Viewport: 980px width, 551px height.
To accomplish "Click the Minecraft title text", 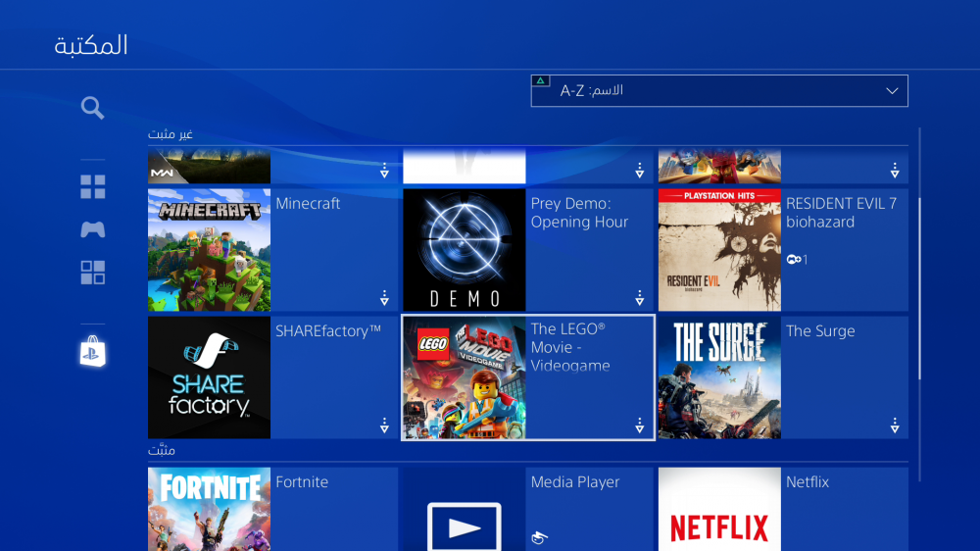I will (x=308, y=203).
